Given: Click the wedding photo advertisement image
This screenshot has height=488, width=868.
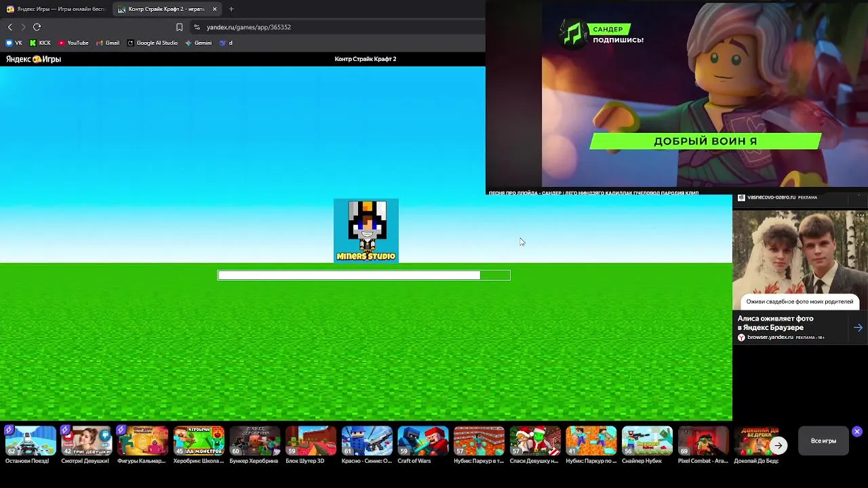Looking at the screenshot, I should pyautogui.click(x=800, y=260).
